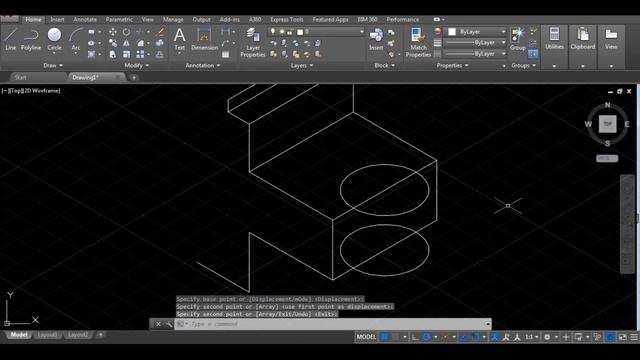This screenshot has height=360, width=640.
Task: Click the Stretch tool icon
Action: pyautogui.click(x=113, y=54)
